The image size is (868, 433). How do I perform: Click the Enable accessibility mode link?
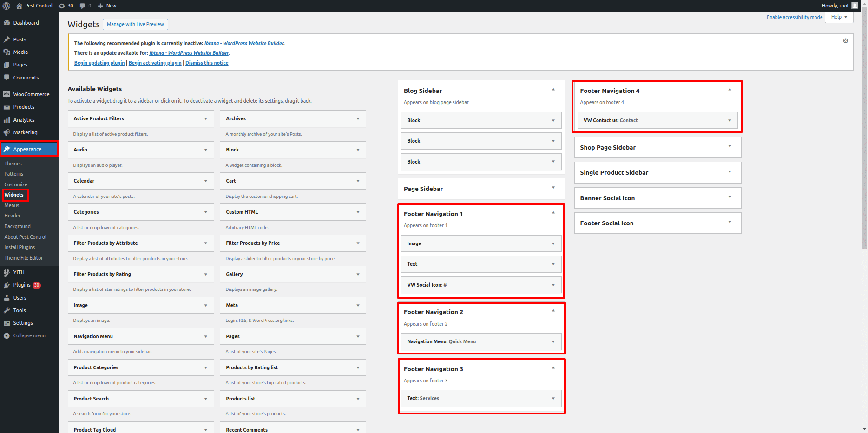[794, 17]
